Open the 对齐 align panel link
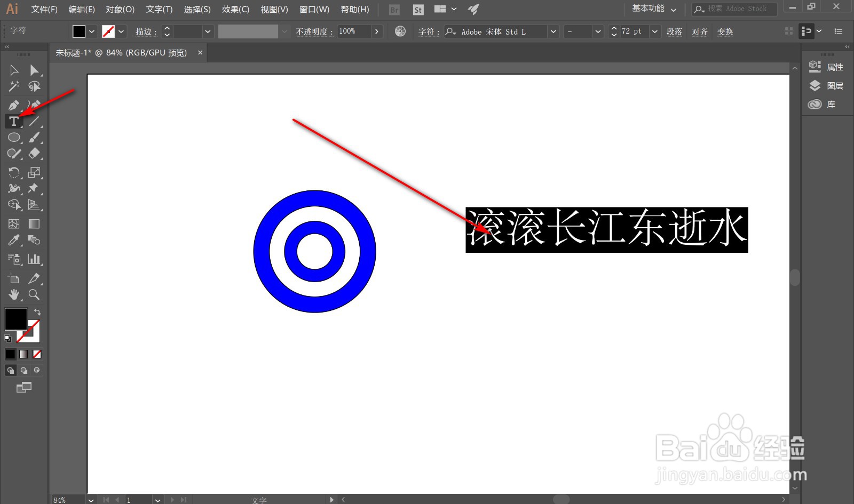854x504 pixels. tap(700, 31)
